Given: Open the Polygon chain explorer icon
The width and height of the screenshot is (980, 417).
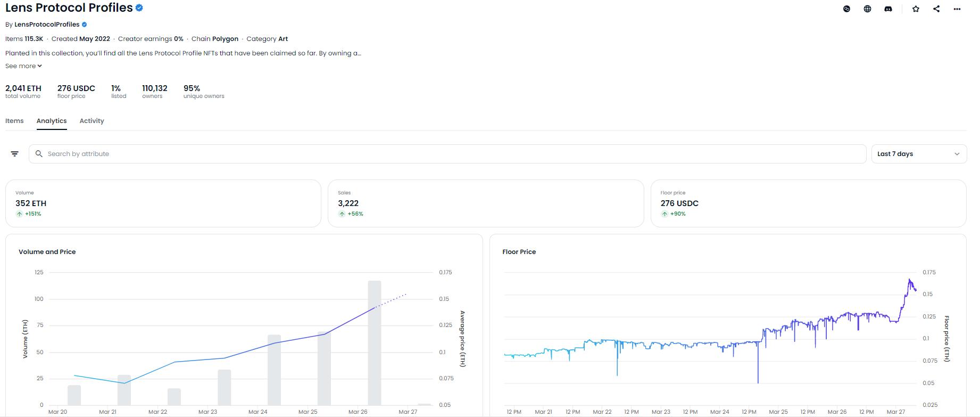Looking at the screenshot, I should (x=846, y=9).
